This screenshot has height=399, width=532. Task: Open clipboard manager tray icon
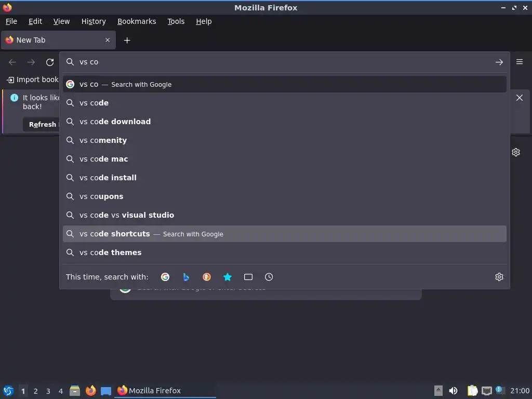[x=472, y=391]
